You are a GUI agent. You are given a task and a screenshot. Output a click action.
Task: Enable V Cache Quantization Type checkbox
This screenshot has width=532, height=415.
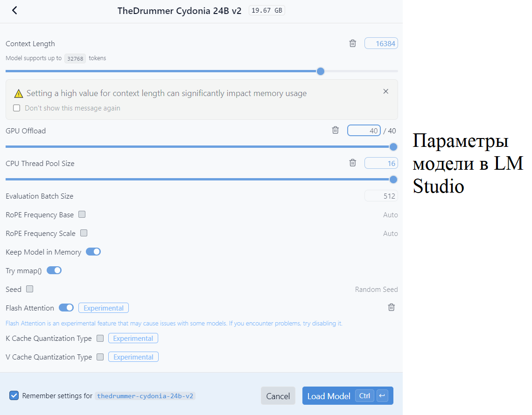[100, 357]
